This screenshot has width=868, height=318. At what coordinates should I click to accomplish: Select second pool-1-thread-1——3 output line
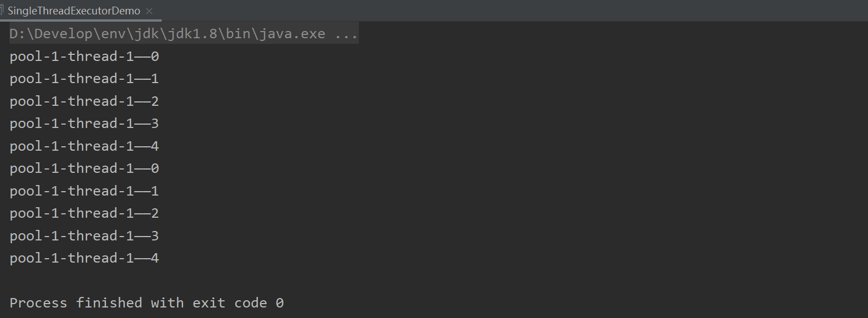tap(84, 236)
